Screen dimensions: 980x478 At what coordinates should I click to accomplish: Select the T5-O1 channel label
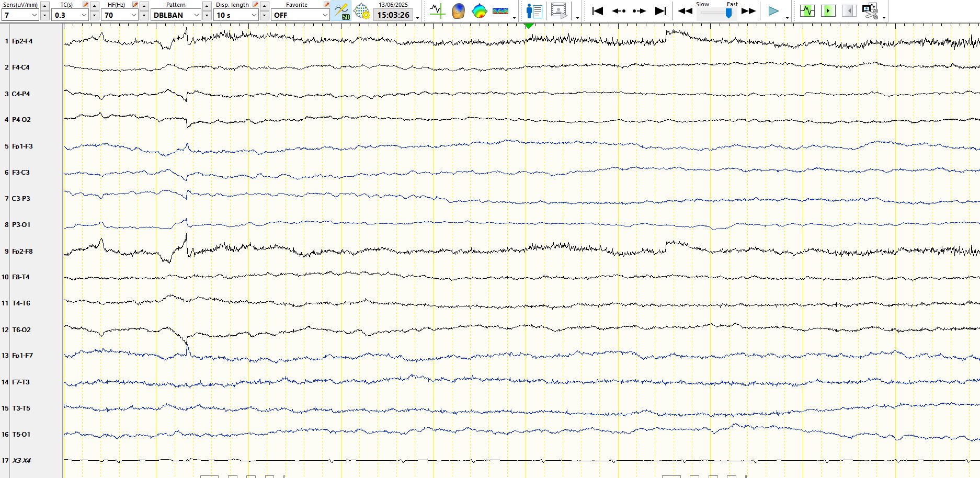[21, 435]
